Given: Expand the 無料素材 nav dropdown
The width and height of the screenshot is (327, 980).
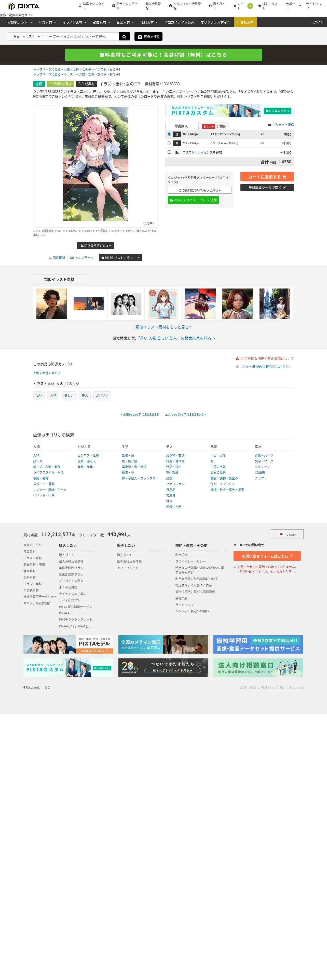Looking at the screenshot, I should pos(149,22).
